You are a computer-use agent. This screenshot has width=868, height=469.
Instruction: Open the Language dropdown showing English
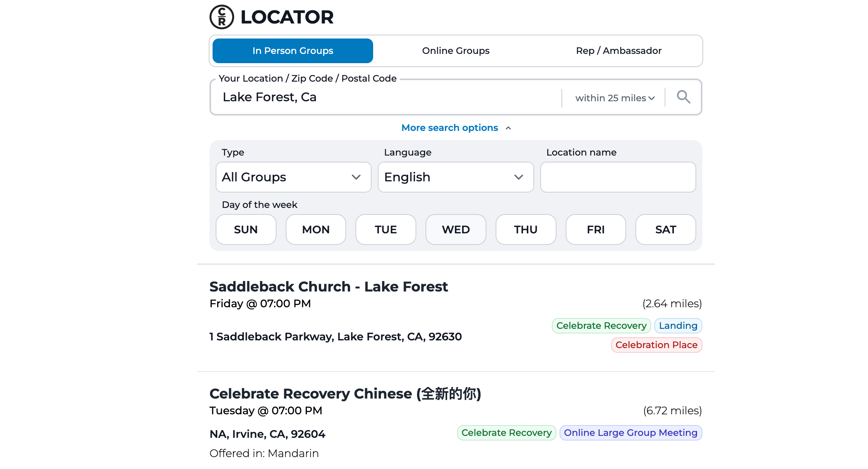coord(456,177)
